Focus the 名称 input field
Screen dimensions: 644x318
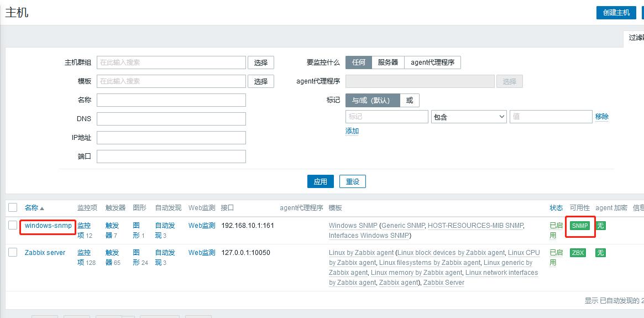coord(171,100)
